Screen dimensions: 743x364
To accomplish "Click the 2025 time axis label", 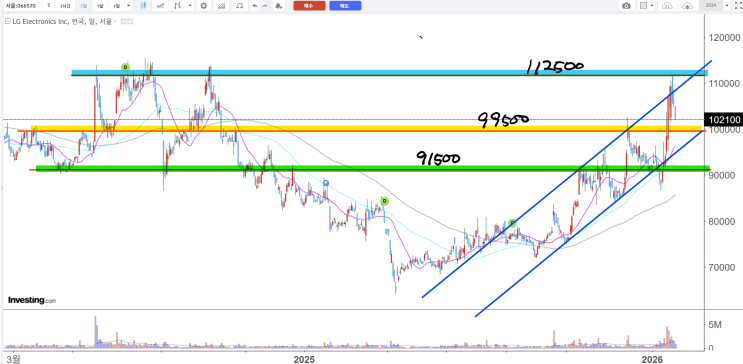I will coord(304,359).
